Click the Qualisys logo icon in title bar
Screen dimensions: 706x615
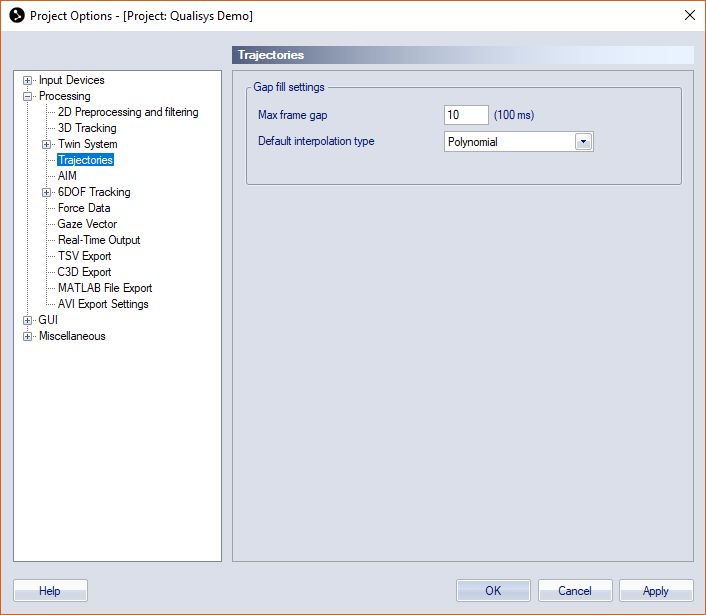point(17,15)
